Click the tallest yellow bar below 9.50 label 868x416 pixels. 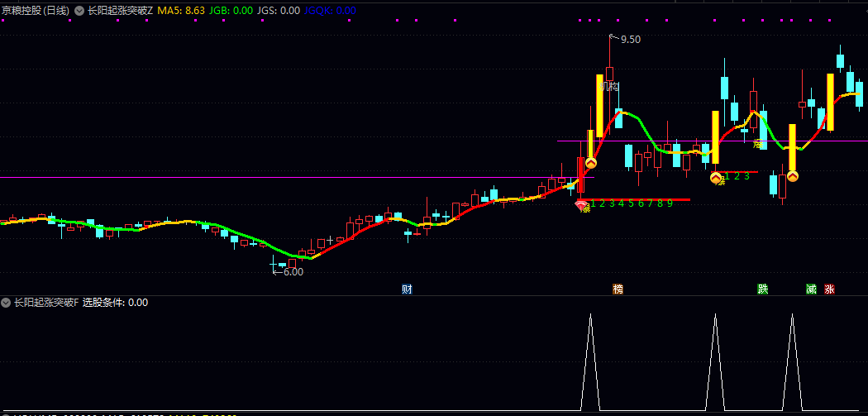[x=599, y=106]
